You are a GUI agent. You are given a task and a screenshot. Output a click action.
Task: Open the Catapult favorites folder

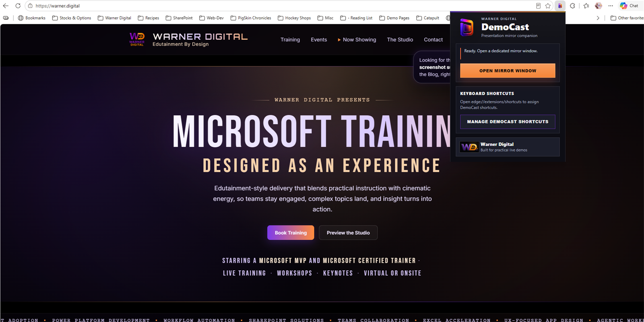(428, 18)
